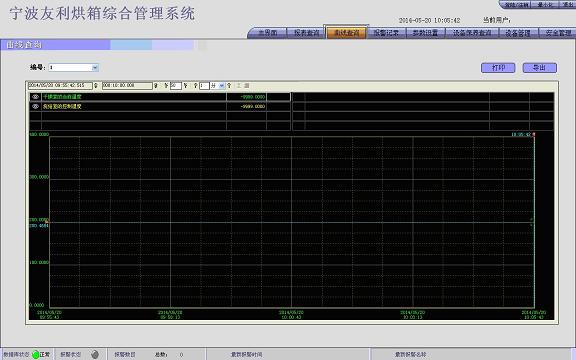576x360 pixels.
Task: Toggle visibility of the yellow temperature curve
Action: click(35, 106)
